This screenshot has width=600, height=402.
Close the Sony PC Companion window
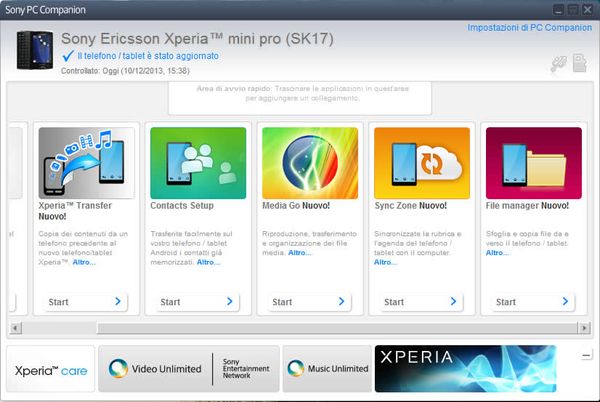pos(587,10)
